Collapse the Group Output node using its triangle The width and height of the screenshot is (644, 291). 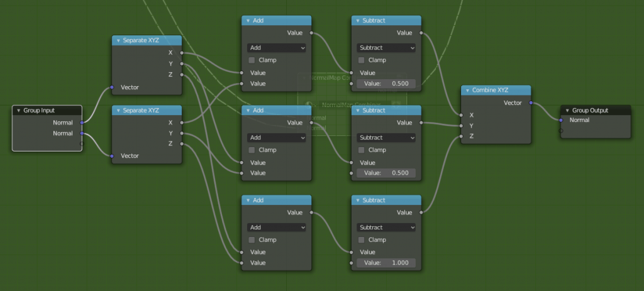(568, 111)
